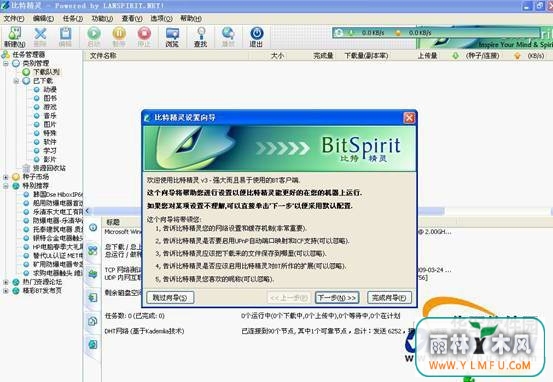Select the sixth side tab icon in bottom panel
Screen dimensions: 553x382
(93, 344)
